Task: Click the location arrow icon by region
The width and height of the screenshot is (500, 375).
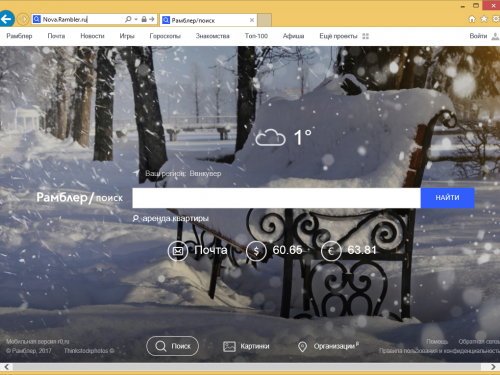Action: [136, 173]
